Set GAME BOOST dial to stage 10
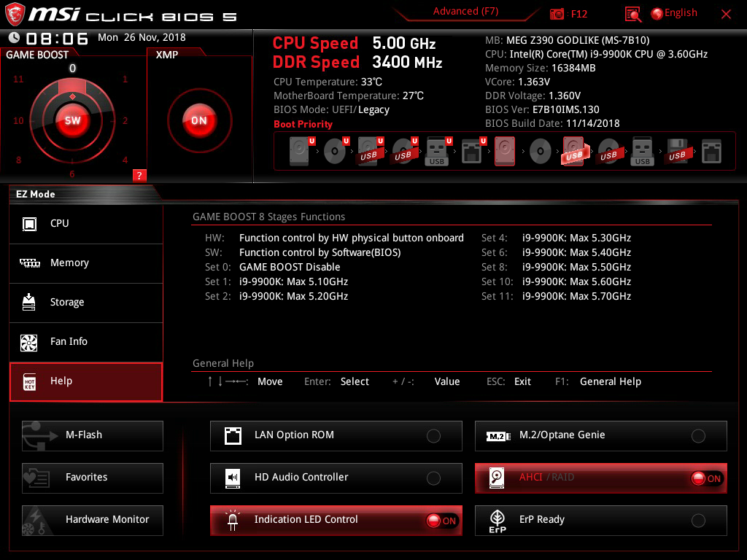The image size is (747, 560). (18, 120)
